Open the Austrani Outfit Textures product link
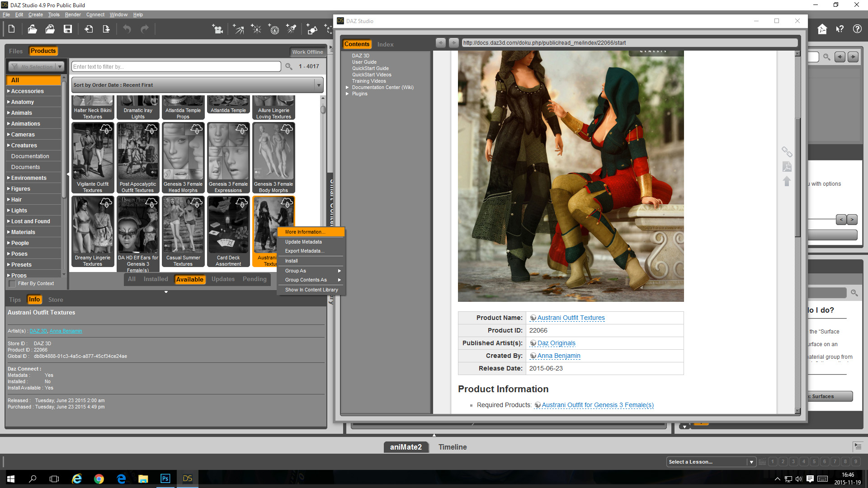This screenshot has width=868, height=488. click(x=571, y=318)
